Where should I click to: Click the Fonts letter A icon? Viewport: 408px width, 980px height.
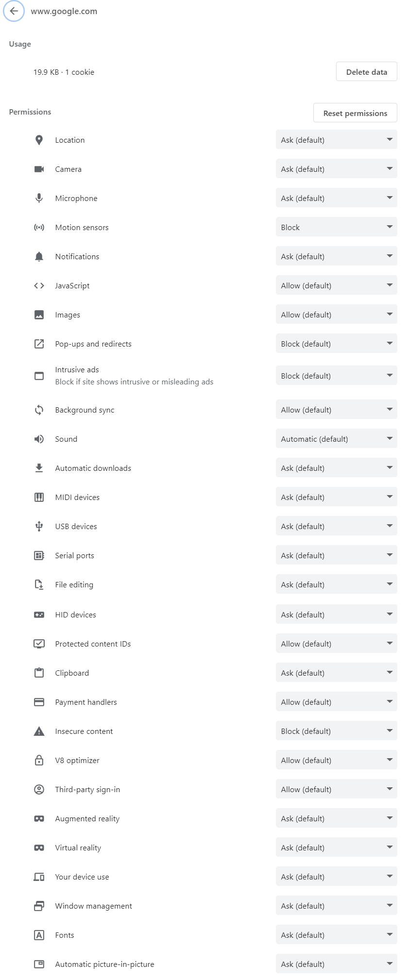pyautogui.click(x=39, y=935)
